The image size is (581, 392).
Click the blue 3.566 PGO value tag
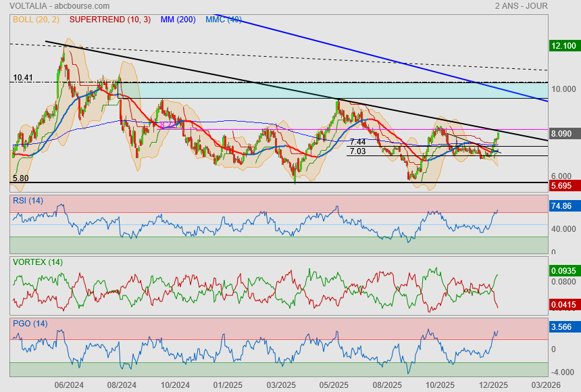tap(563, 327)
